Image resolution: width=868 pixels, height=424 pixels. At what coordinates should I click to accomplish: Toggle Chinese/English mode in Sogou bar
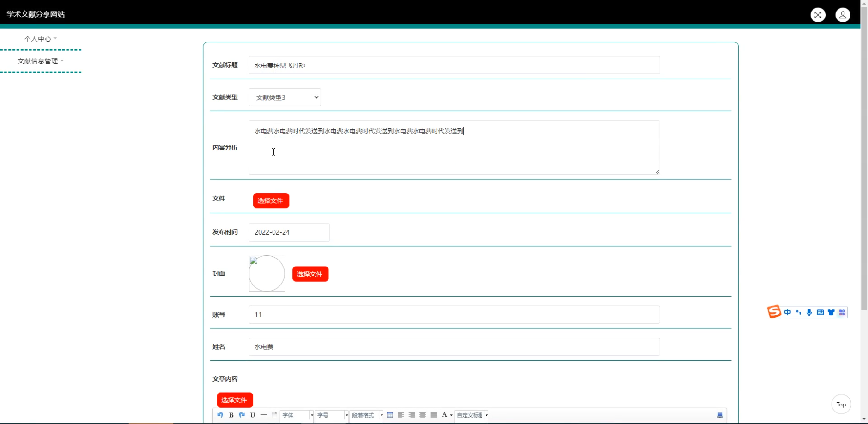(787, 312)
